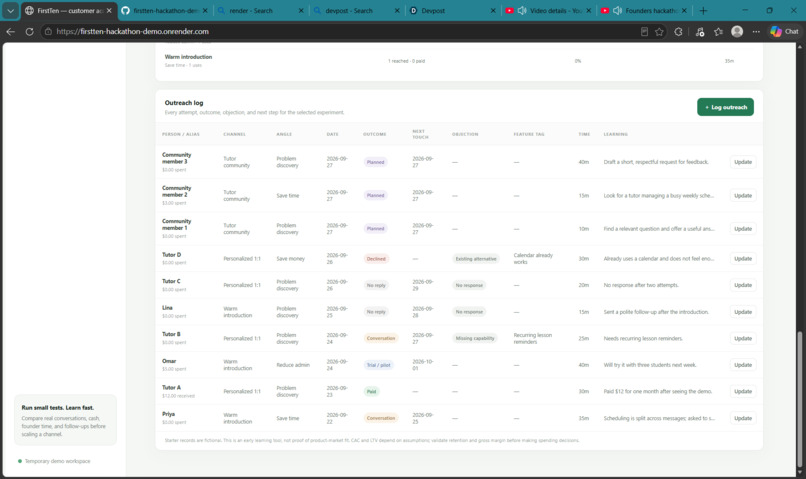Click the Temporary demo workspace status
Image resolution: width=806 pixels, height=479 pixels.
pos(54,461)
